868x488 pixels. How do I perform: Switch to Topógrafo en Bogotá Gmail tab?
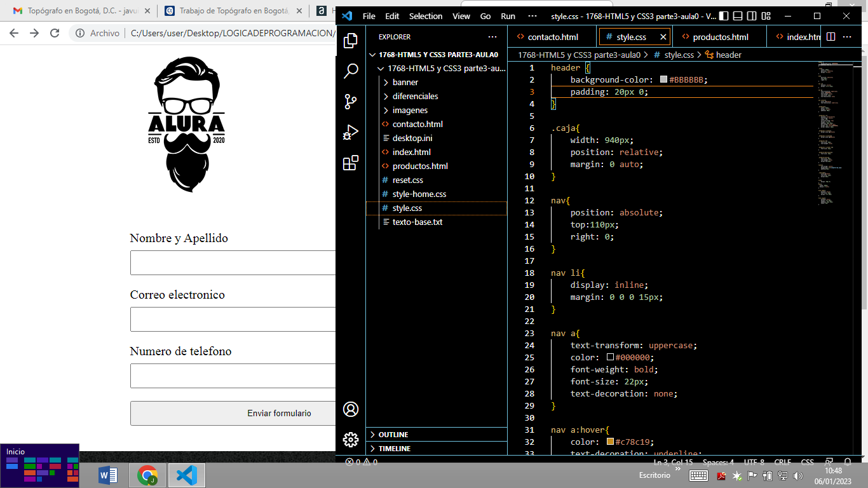pos(81,11)
